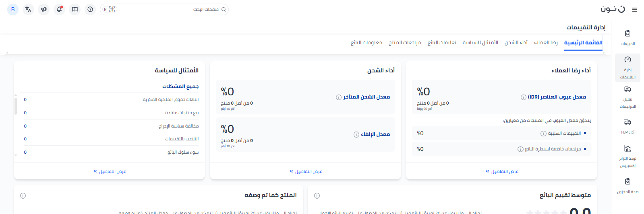Image resolution: width=644 pixels, height=214 pixels.
Task: Open صحة المخزون sidebar icon
Action: point(627,185)
